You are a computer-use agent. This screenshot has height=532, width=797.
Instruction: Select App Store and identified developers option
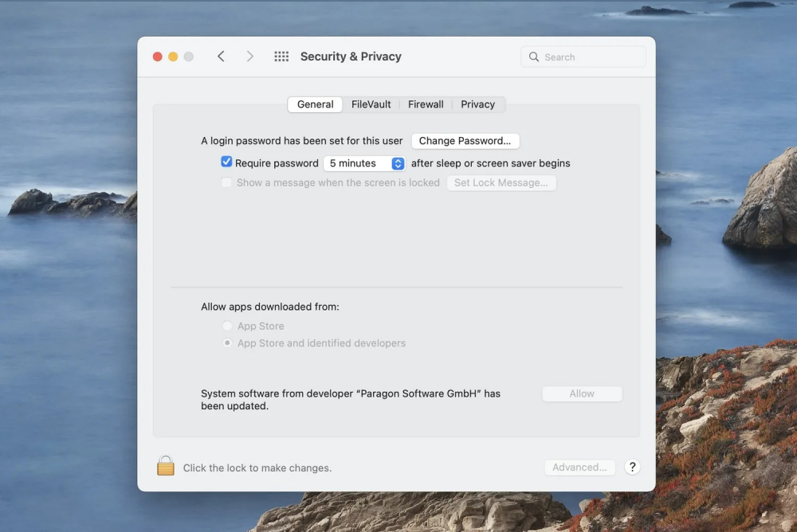[228, 343]
